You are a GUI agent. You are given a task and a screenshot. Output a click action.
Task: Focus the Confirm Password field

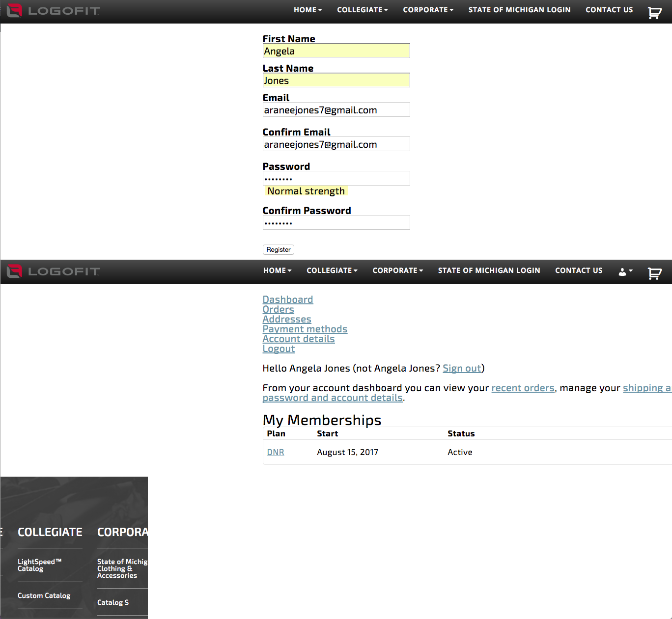tap(336, 222)
